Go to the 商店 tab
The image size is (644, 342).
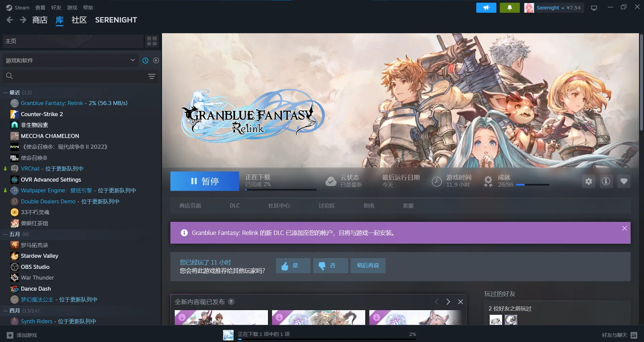pyautogui.click(x=40, y=20)
